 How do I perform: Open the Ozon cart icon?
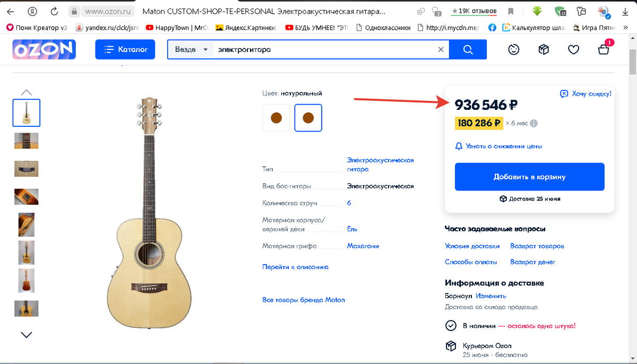pos(604,49)
